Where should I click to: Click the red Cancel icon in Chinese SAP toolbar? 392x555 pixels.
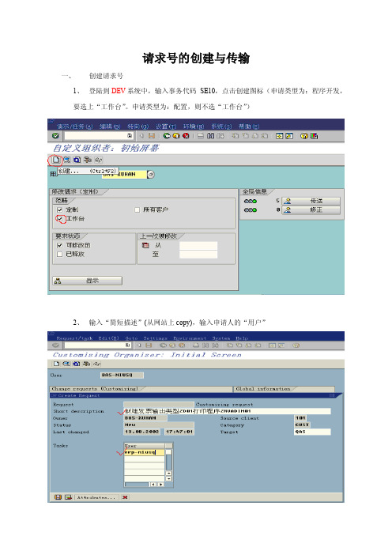coord(186,136)
